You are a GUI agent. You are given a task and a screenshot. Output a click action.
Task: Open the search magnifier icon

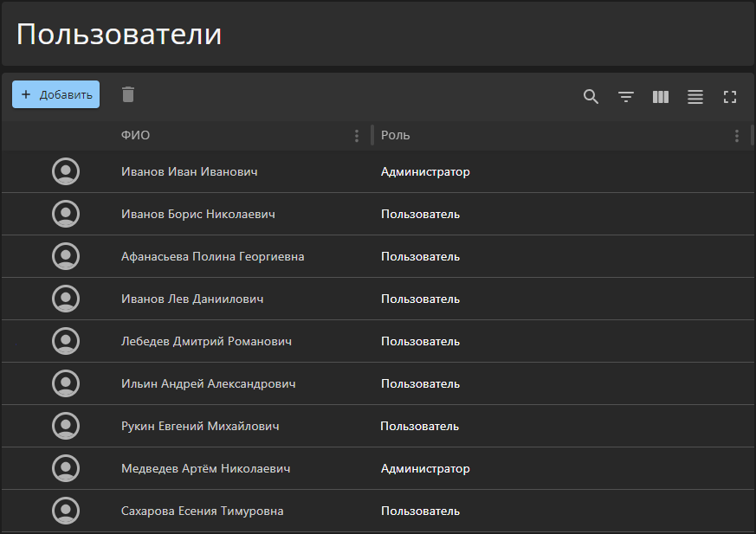(x=591, y=97)
